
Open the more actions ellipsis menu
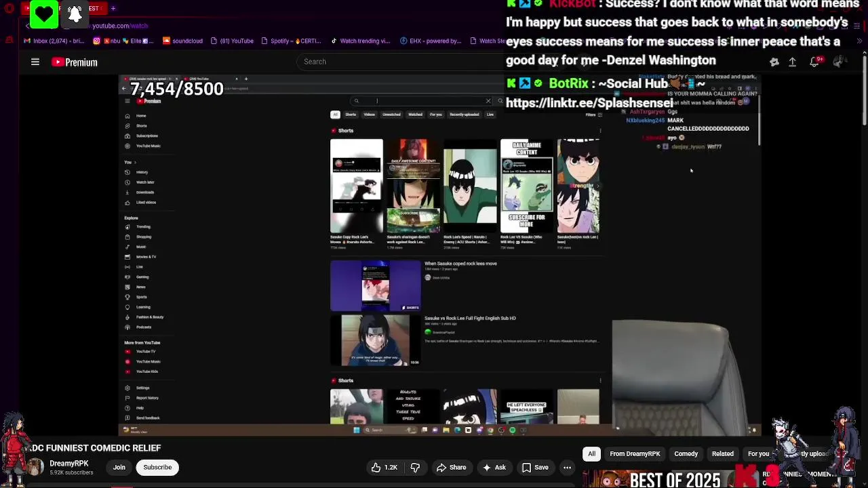tap(567, 467)
